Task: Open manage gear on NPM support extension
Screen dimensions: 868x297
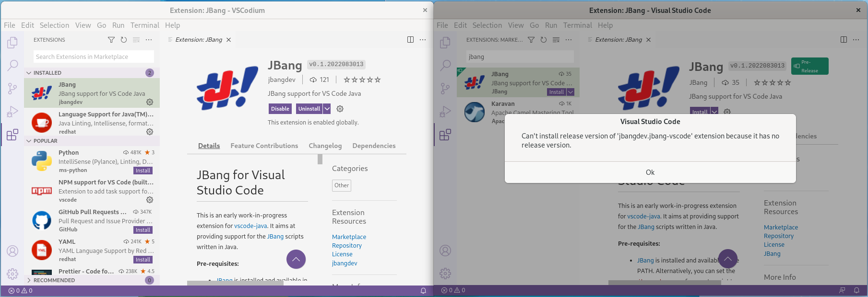Action: 150,200
